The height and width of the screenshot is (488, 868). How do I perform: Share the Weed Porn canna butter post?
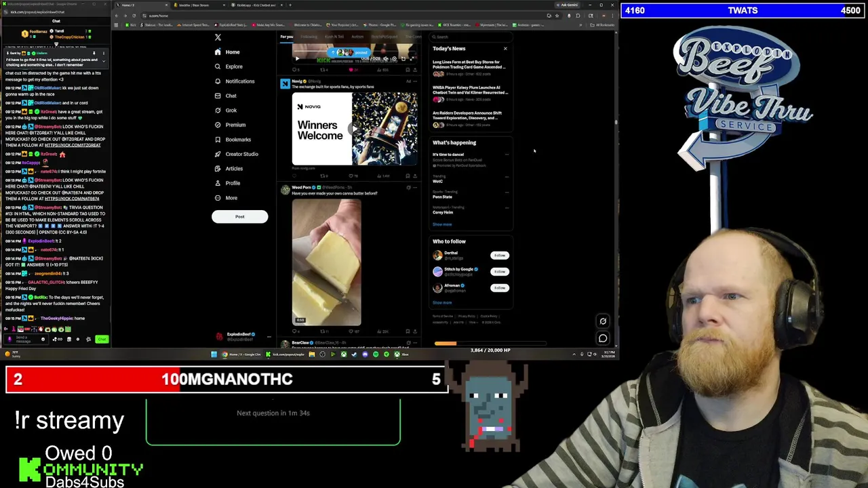pyautogui.click(x=415, y=331)
